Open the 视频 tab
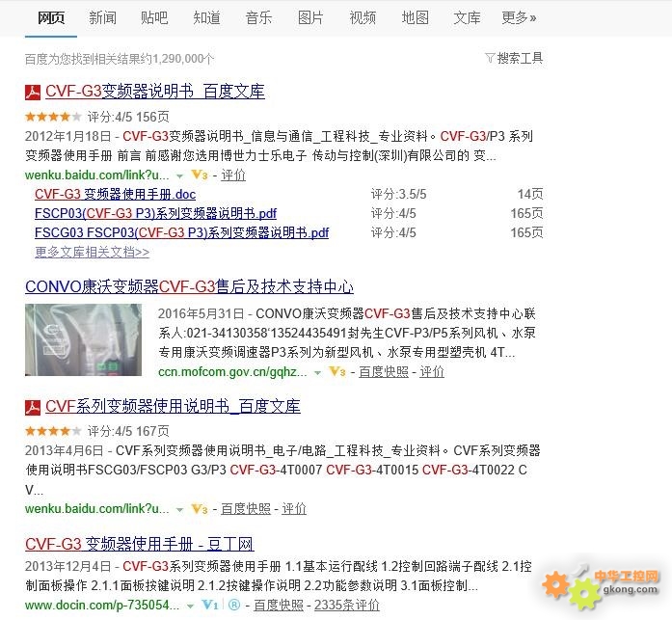This screenshot has height=620, width=672. [x=363, y=18]
